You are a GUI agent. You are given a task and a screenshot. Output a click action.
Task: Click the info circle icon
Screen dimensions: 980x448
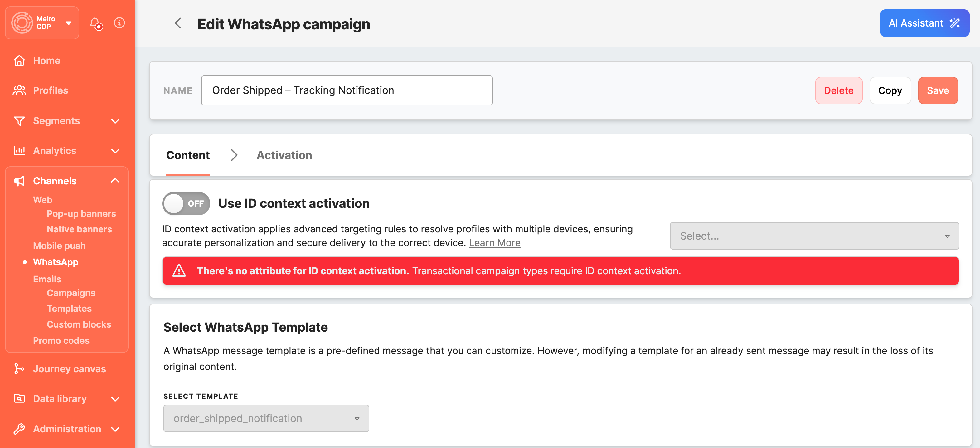119,23
